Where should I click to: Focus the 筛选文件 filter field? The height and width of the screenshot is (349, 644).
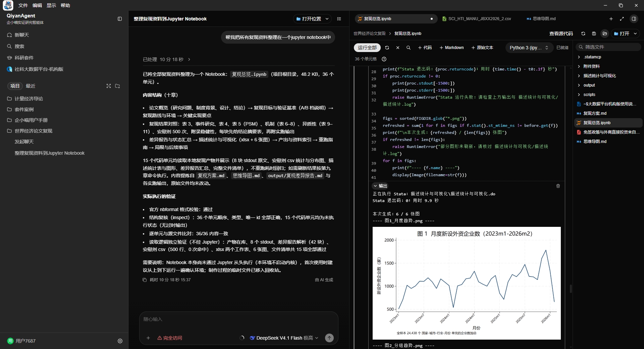[608, 47]
